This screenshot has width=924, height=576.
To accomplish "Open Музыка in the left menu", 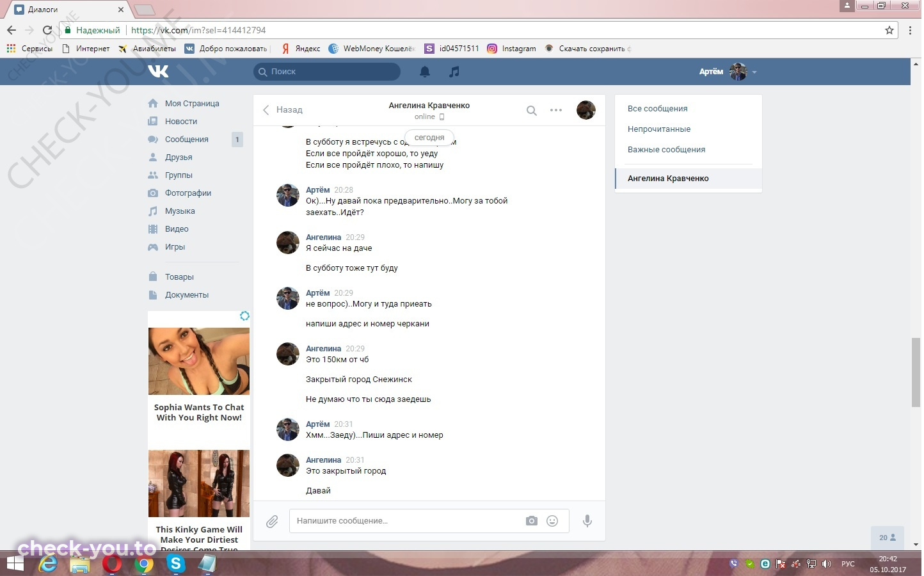I will tap(180, 211).
